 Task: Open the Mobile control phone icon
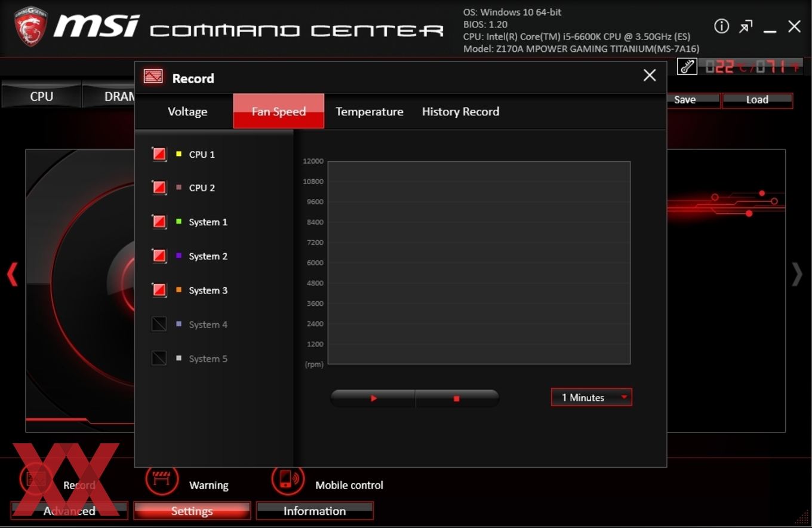click(287, 479)
